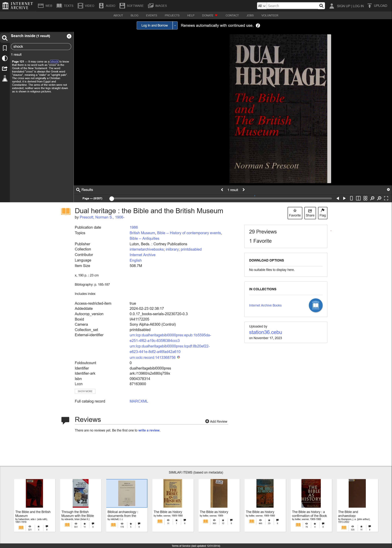Open the WEB media section
The image size is (392, 548).
click(x=45, y=6)
